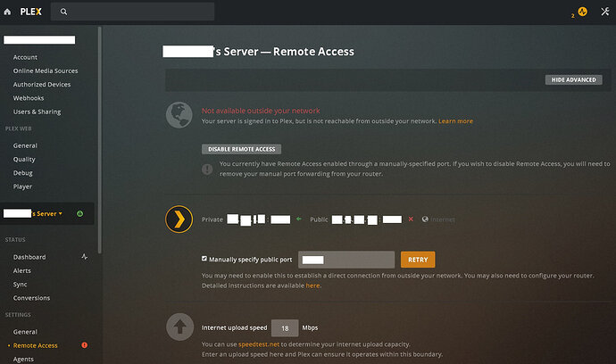616x364 pixels.
Task: Open Account settings
Action: point(25,57)
